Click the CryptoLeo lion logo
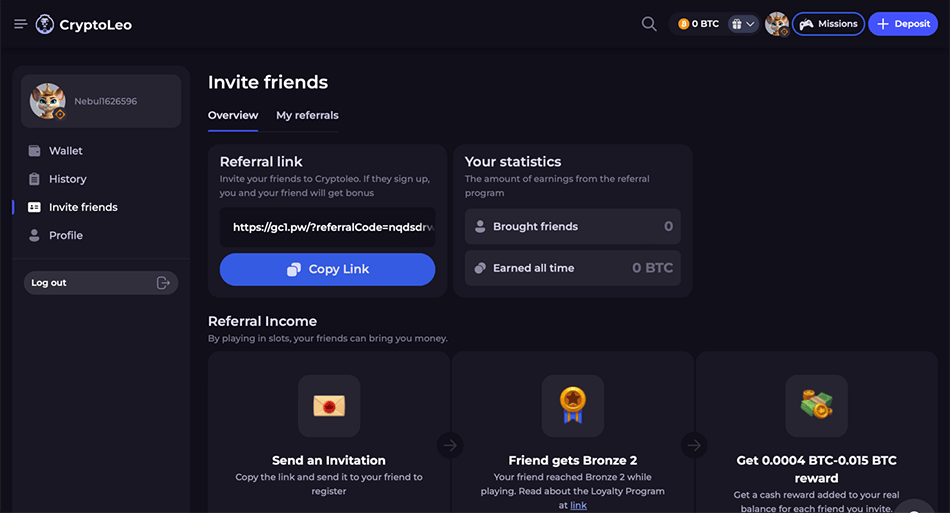Screen dimensions: 950x513 45,24
